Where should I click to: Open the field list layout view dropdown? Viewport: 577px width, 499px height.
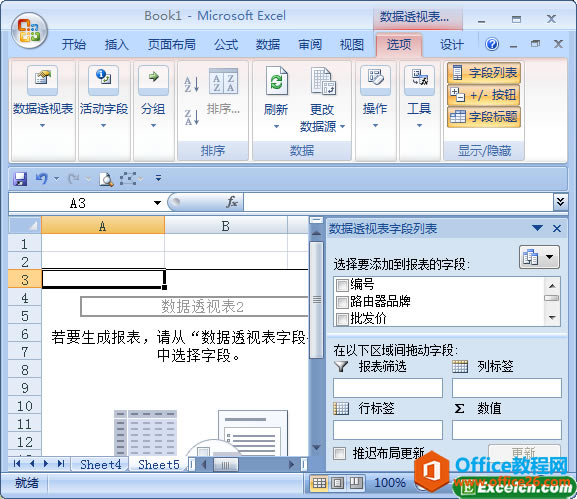(539, 257)
